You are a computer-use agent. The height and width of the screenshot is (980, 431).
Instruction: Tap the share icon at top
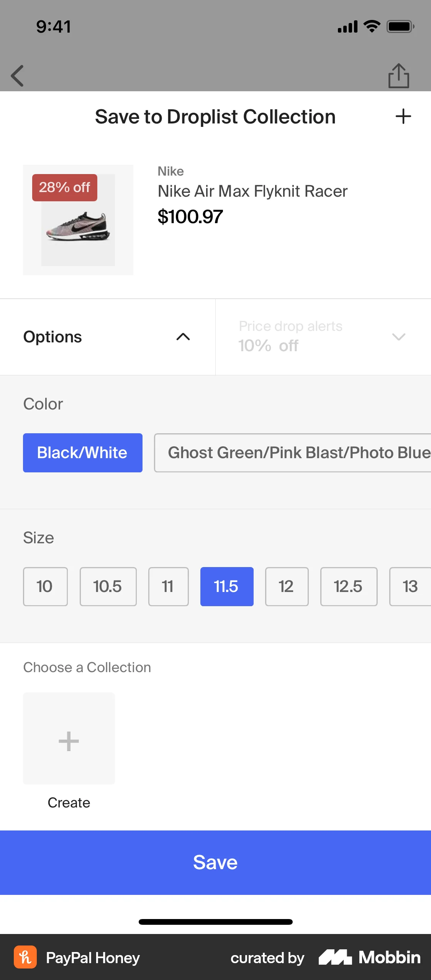coord(398,76)
